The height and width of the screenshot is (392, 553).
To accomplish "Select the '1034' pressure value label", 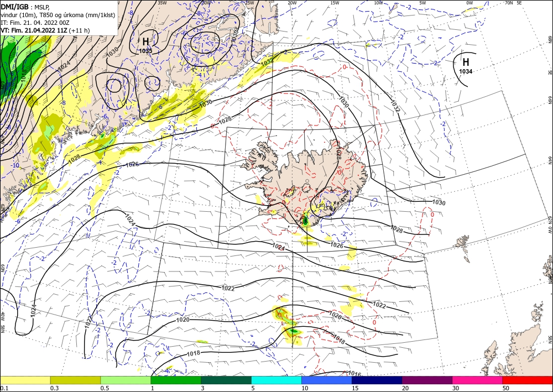I will click(466, 71).
